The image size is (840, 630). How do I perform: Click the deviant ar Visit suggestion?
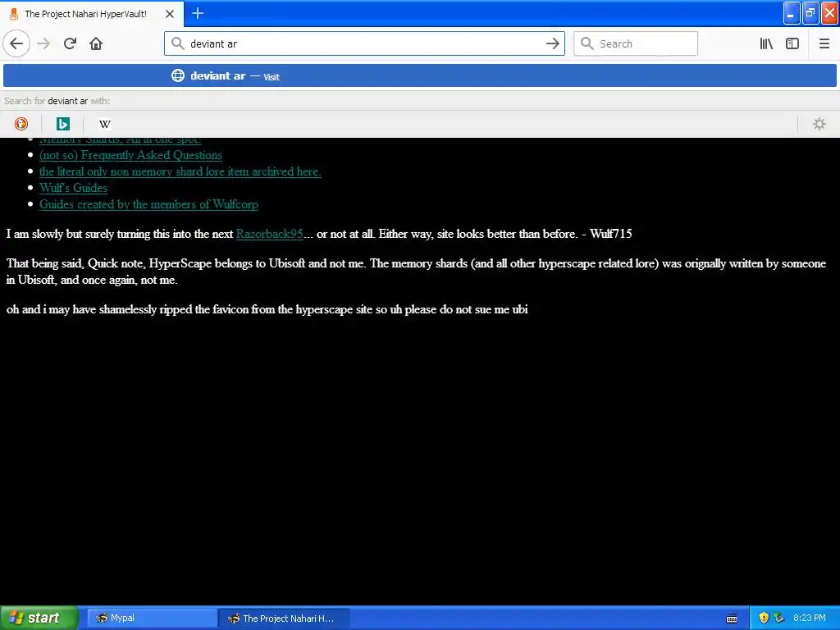click(420, 75)
